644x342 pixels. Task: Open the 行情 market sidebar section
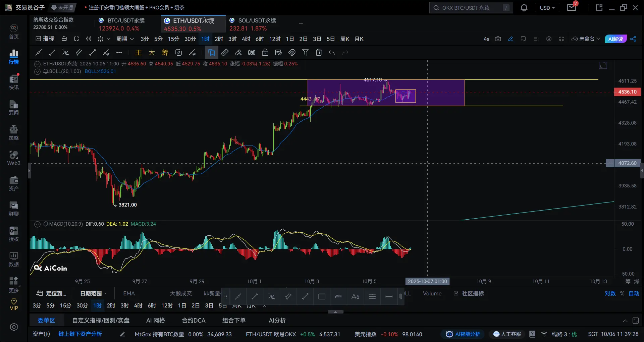14,57
